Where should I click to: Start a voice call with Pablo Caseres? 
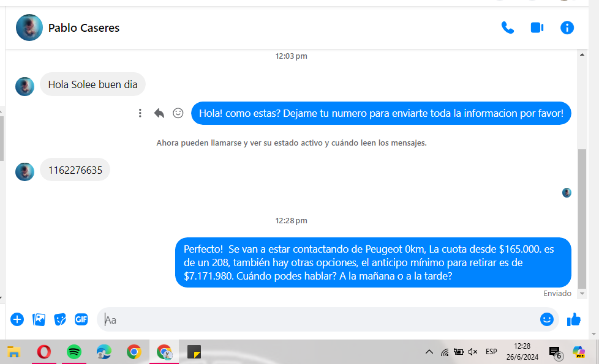(507, 28)
